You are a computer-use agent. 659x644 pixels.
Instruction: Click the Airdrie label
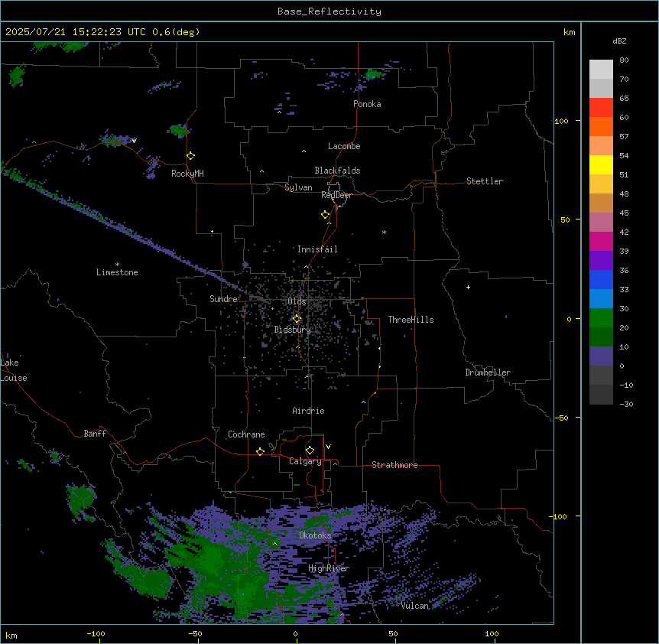point(309,411)
